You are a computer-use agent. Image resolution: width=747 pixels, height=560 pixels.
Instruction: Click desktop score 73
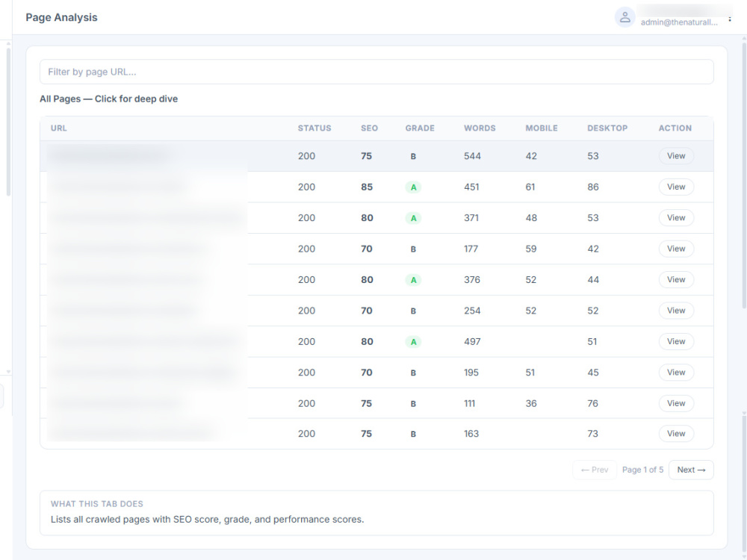(x=592, y=433)
